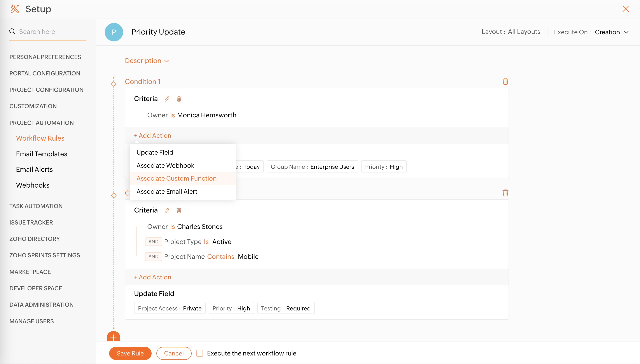The width and height of the screenshot is (640, 364).
Task: Open Developer Space section
Action: 36,288
